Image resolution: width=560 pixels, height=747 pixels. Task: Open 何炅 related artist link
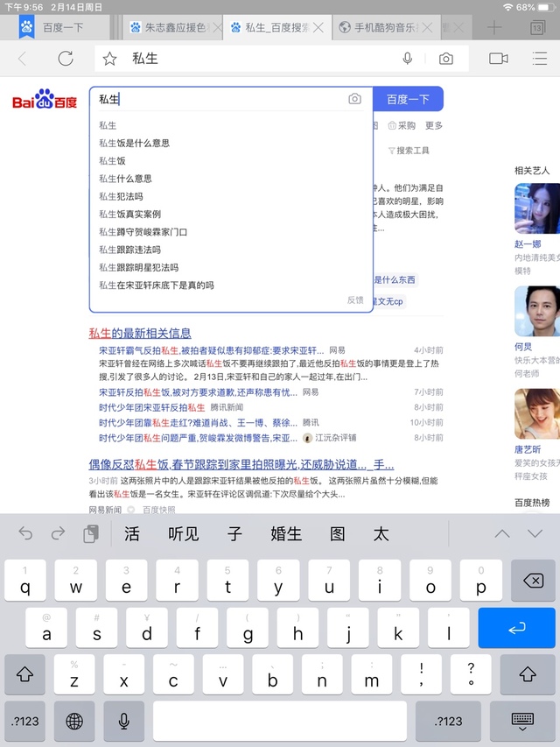tap(523, 347)
